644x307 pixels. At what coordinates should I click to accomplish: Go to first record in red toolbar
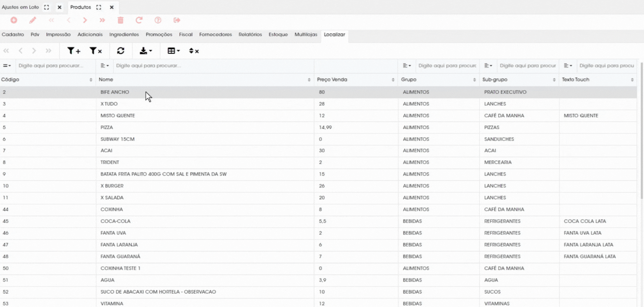pyautogui.click(x=51, y=20)
